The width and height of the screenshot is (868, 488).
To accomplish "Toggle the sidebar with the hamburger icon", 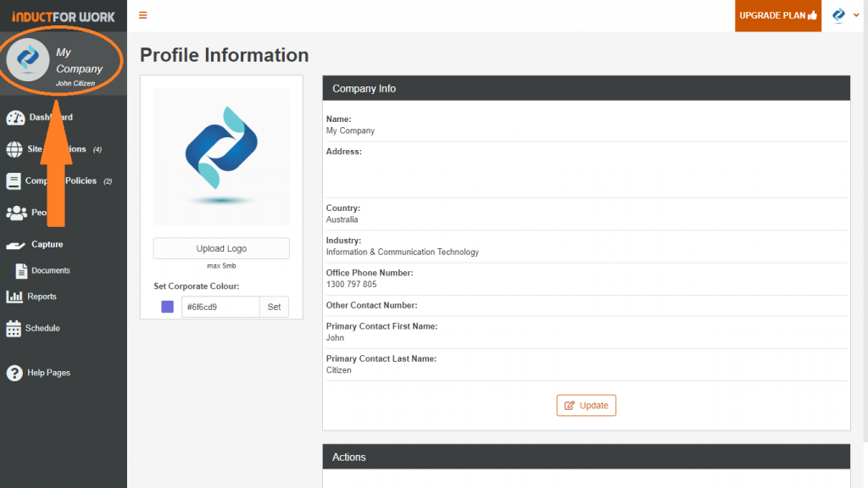I will click(142, 14).
